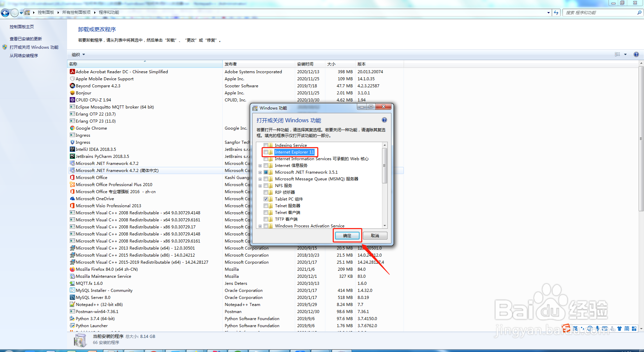Sort the list by 版本 column header
Viewport: 644px width, 352px height.
(379, 64)
